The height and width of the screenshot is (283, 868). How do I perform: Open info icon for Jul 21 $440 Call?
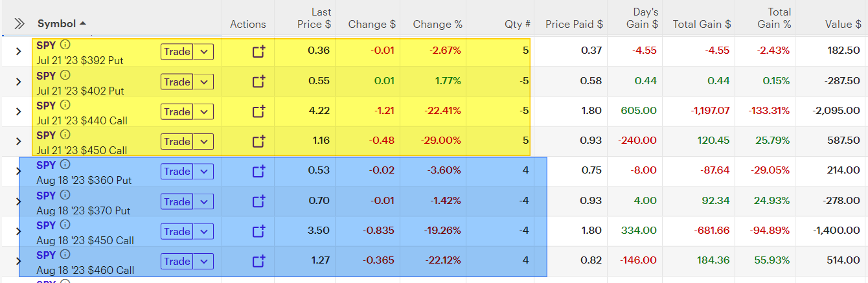click(65, 106)
